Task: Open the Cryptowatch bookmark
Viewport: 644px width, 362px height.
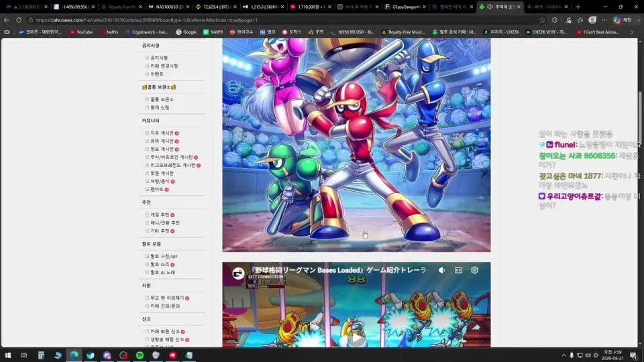Action: 146,32
